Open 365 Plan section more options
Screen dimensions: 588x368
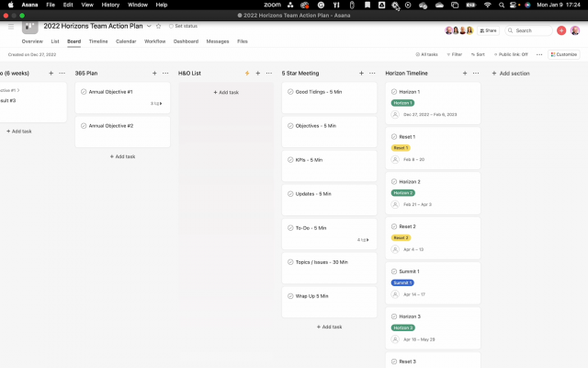pyautogui.click(x=165, y=74)
